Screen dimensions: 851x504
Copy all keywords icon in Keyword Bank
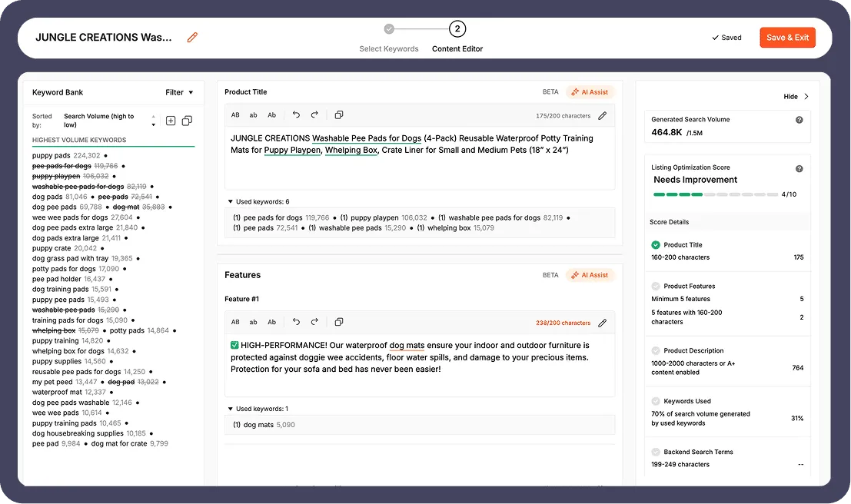point(187,121)
